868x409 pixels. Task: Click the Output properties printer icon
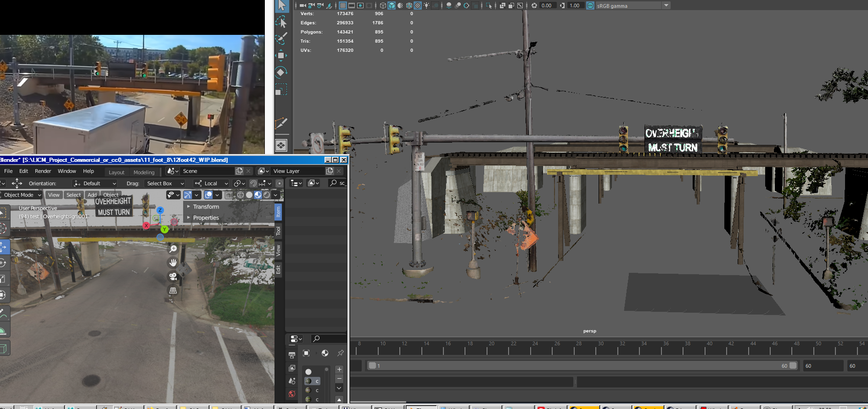[x=292, y=355]
